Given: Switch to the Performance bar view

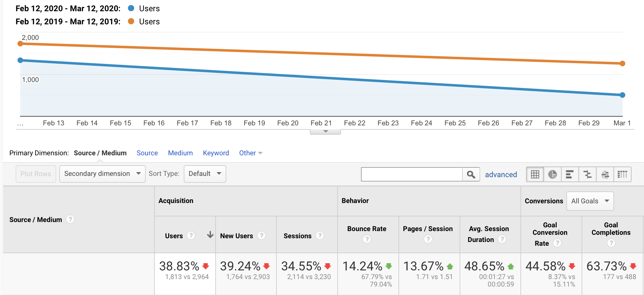Looking at the screenshot, I should 570,174.
